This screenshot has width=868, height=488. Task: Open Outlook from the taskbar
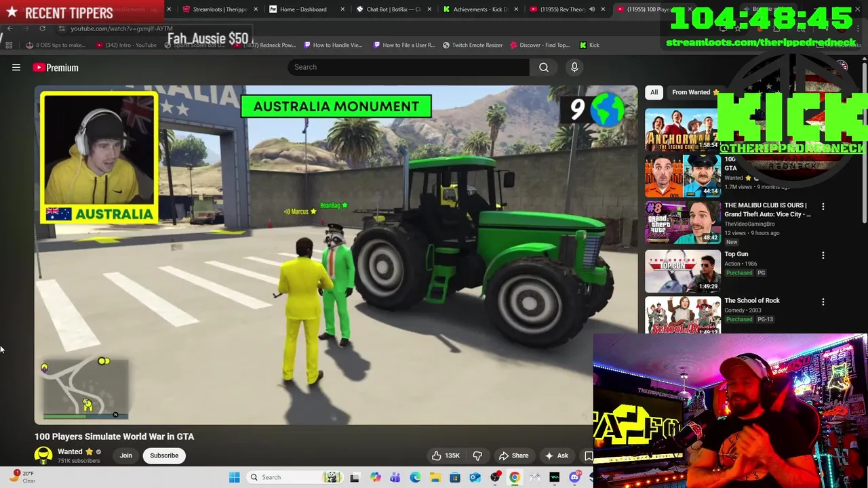click(475, 477)
